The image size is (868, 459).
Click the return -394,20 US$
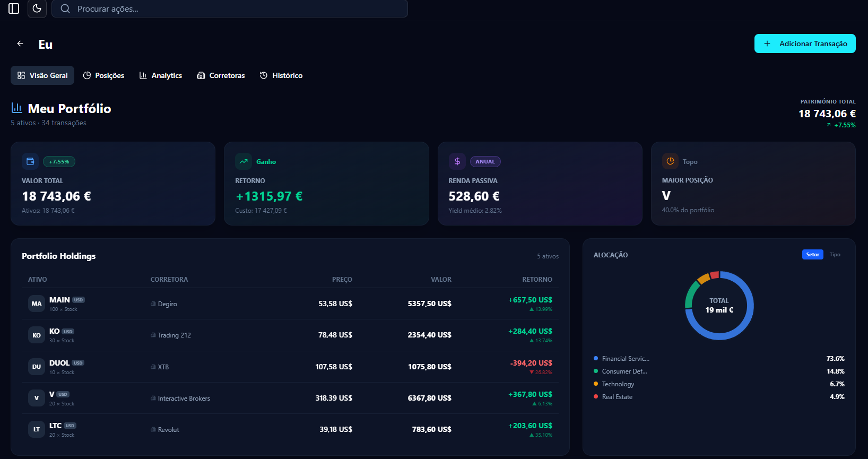531,363
